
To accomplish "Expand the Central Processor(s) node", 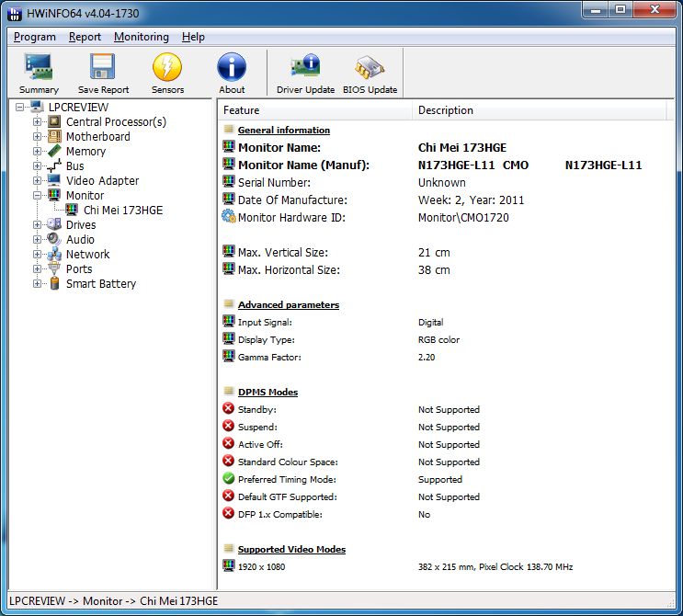I will (x=37, y=122).
